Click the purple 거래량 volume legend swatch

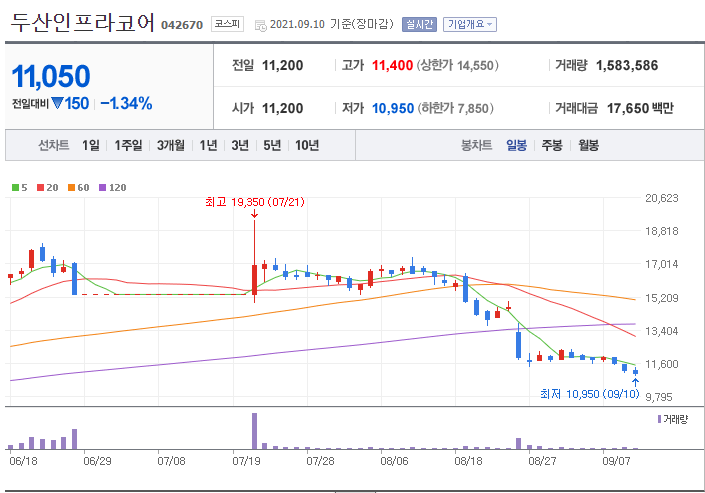point(660,419)
